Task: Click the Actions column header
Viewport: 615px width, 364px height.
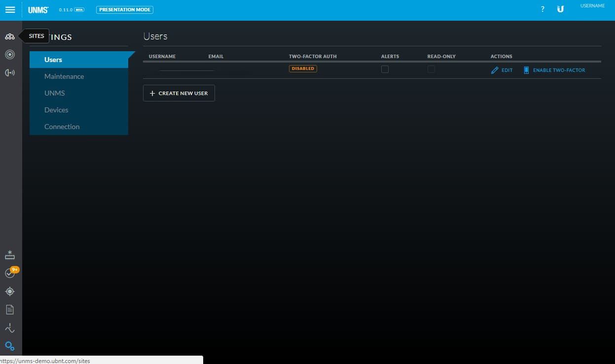Action: 502,57
